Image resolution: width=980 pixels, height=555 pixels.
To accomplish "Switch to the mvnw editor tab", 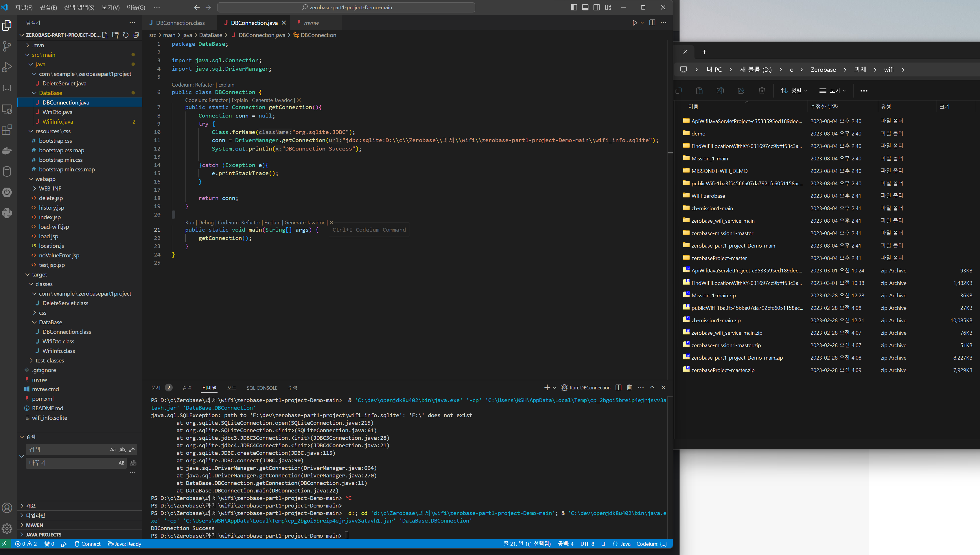I will tap(311, 23).
